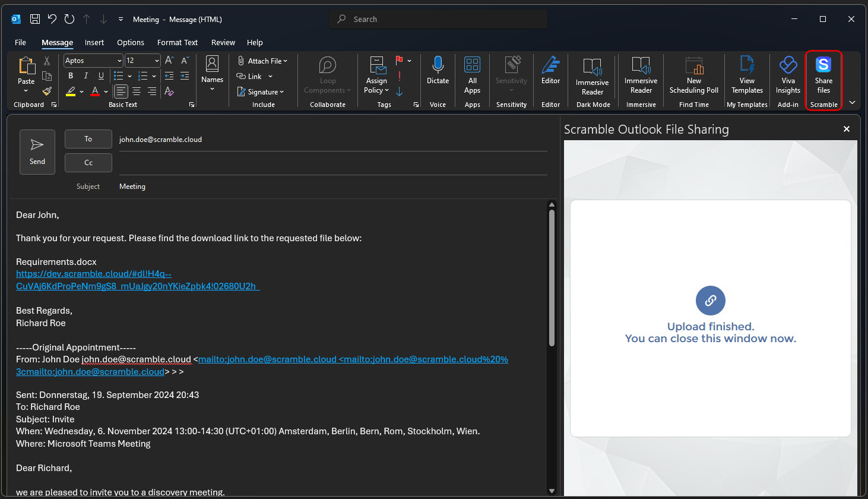Click the Cc recipients button
868x499 pixels.
(x=88, y=163)
